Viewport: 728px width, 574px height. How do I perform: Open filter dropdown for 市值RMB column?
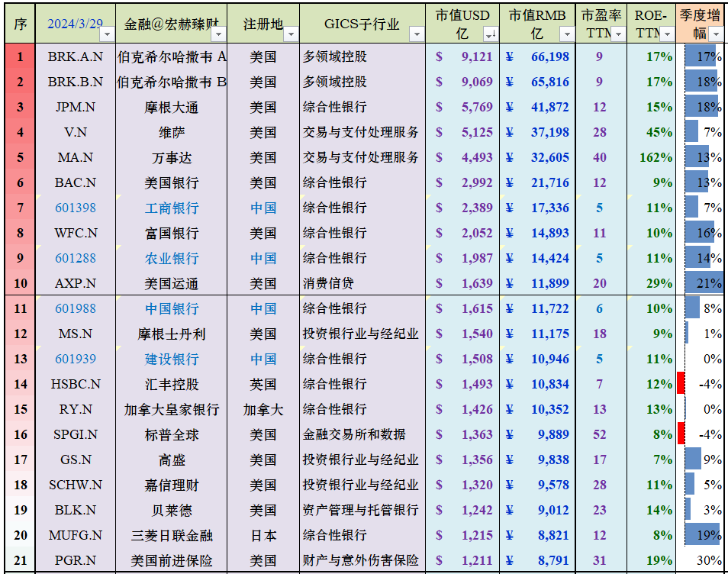pyautogui.click(x=567, y=34)
